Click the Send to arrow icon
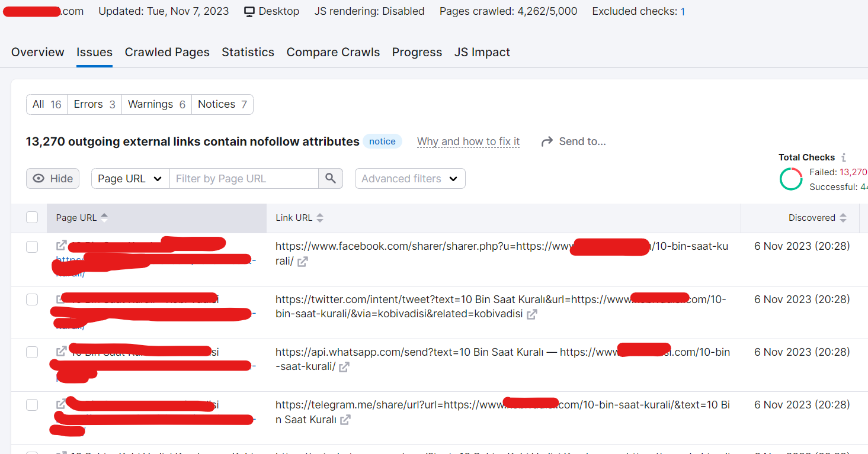The height and width of the screenshot is (454, 868). [547, 141]
